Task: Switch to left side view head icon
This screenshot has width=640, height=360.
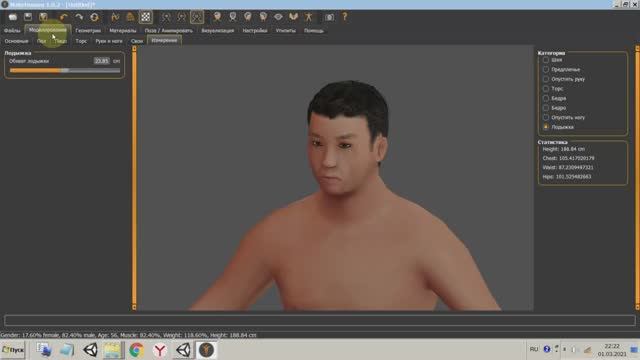Action: pos(263,17)
